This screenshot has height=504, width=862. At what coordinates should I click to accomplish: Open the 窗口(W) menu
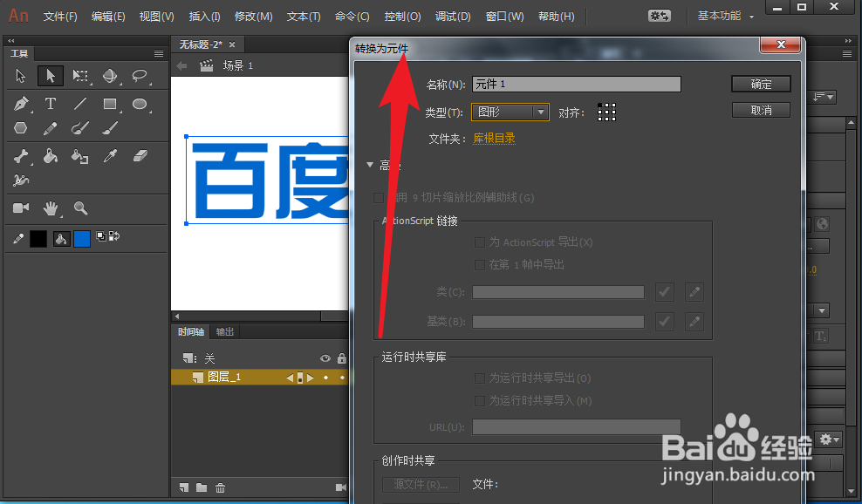coord(504,17)
